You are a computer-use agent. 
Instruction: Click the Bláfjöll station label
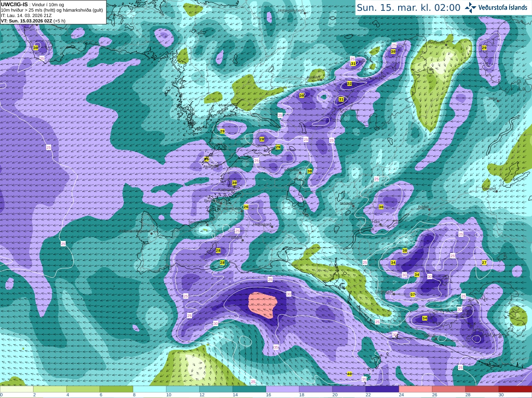[236, 238]
